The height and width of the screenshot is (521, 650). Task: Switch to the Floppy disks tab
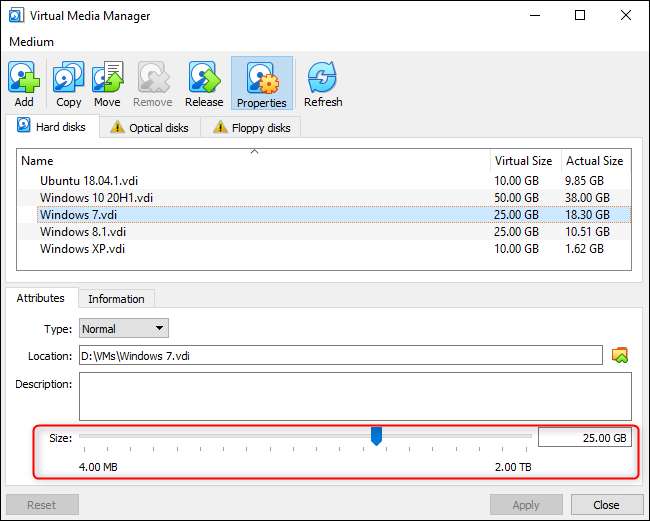(x=250, y=127)
